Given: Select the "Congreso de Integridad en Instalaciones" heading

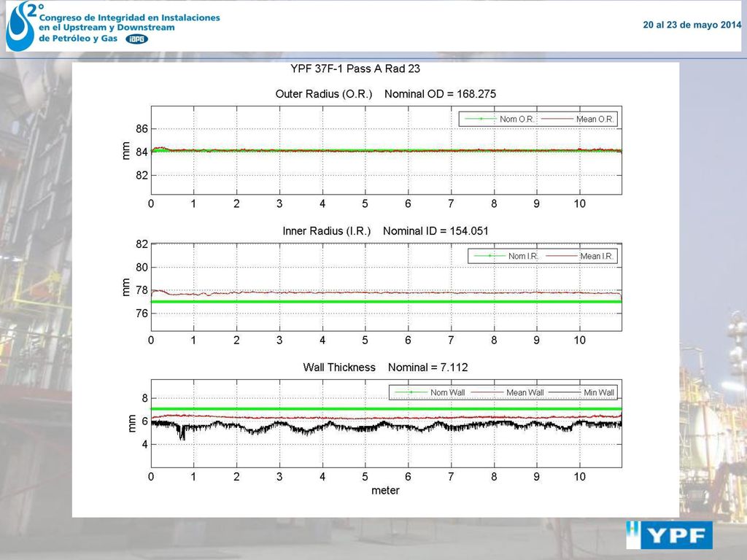Looking at the screenshot, I should click(130, 17).
